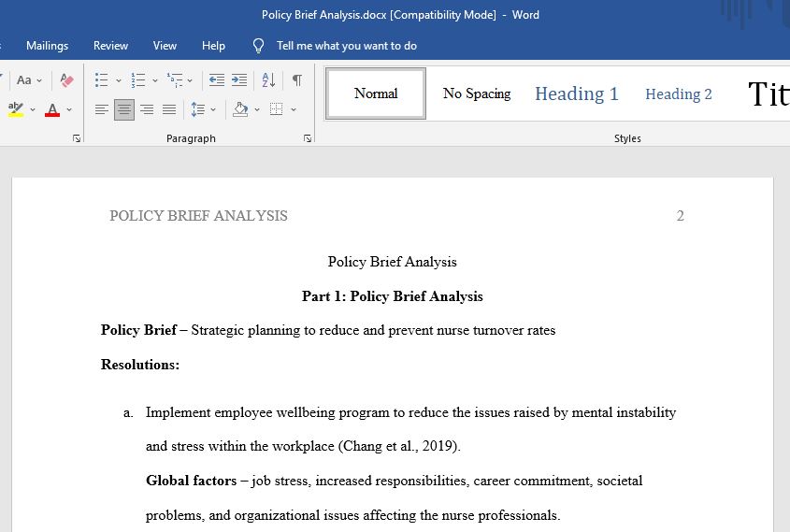Align text to the left

coord(102,109)
